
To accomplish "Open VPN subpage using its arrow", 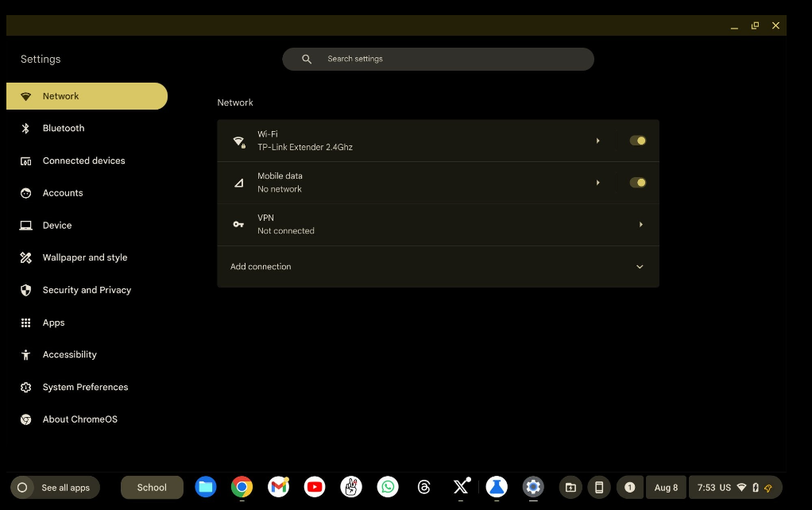I will click(x=640, y=225).
